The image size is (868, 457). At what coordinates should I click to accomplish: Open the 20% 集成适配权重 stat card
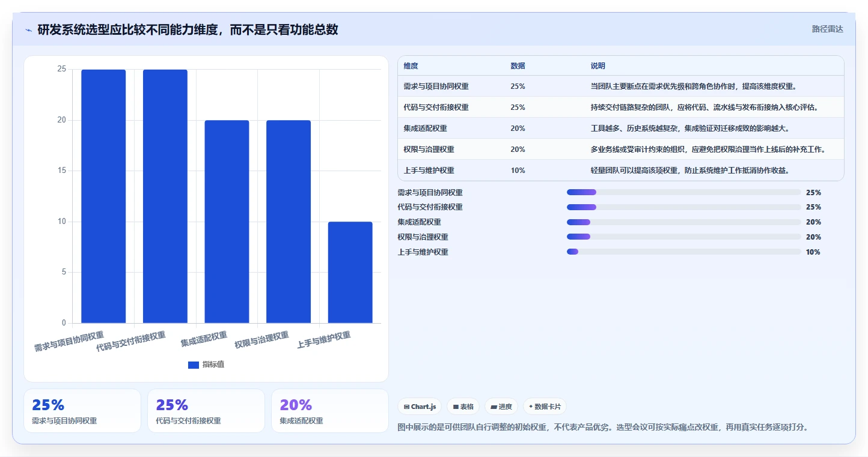click(x=330, y=411)
